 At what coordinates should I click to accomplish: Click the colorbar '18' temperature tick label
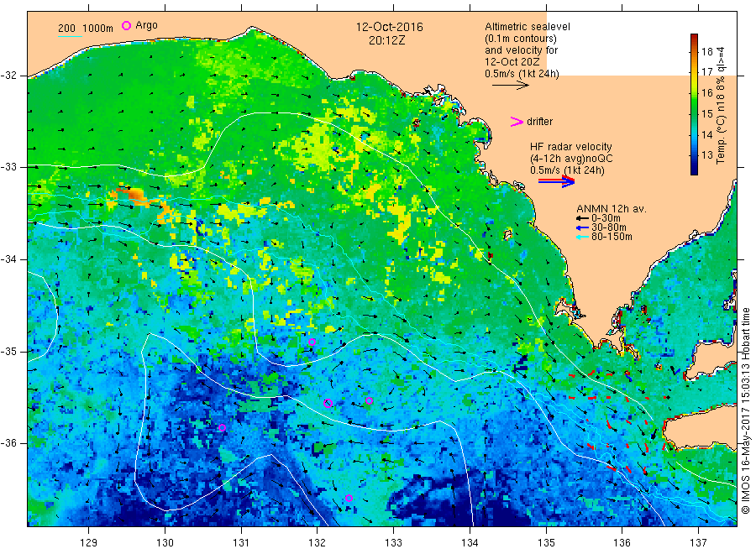[x=706, y=51]
